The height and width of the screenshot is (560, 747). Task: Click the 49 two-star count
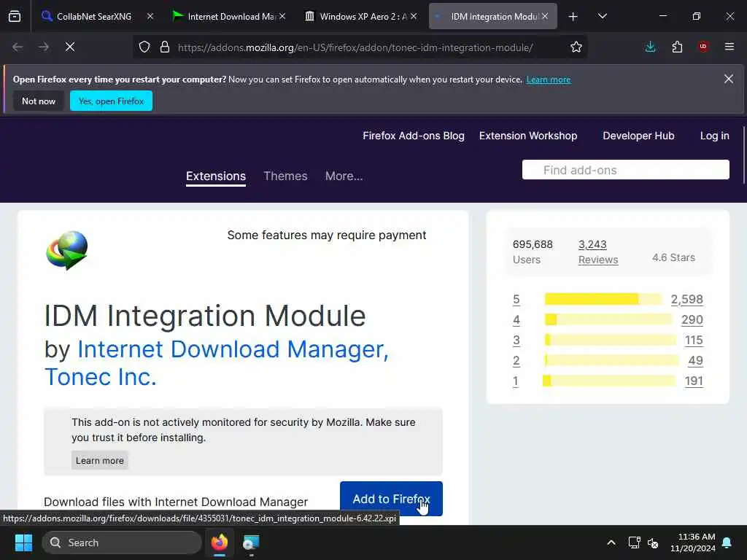click(x=695, y=361)
